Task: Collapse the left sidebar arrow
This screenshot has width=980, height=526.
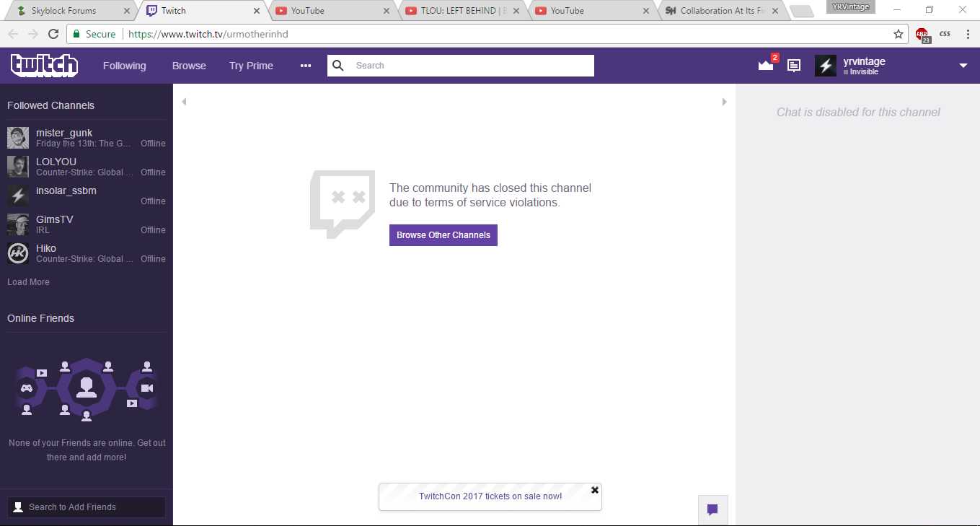Action: click(184, 102)
